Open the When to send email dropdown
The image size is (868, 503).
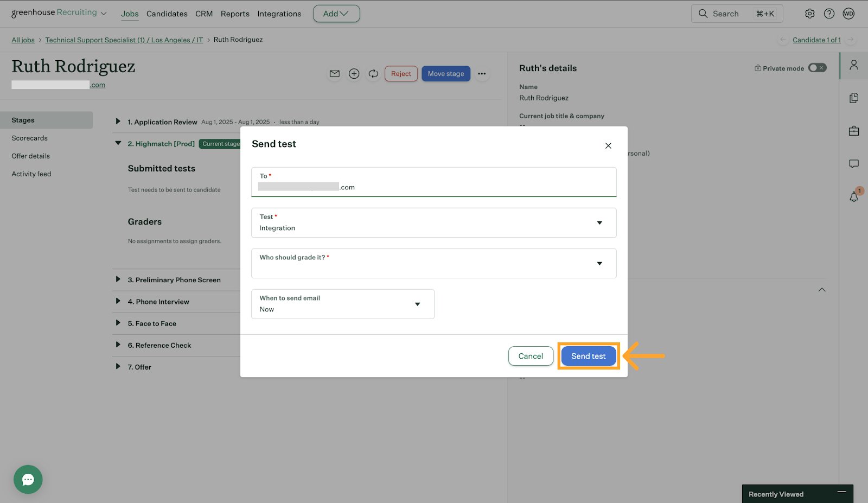[342, 304]
